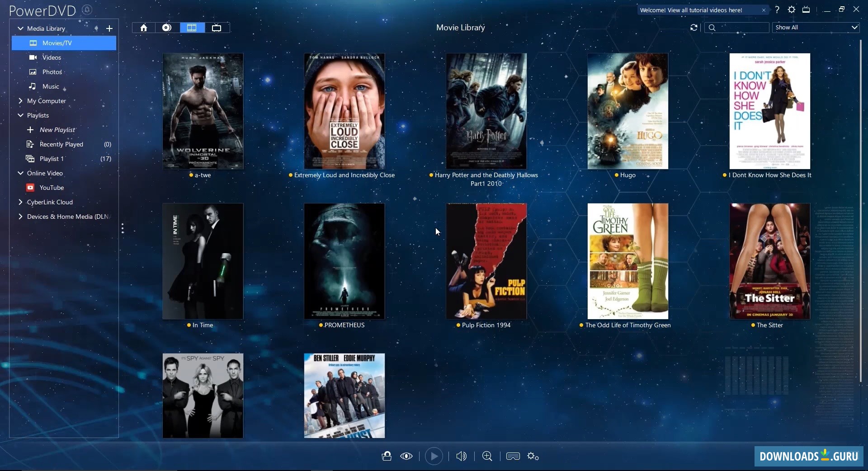Open player settings via the gear icon
The width and height of the screenshot is (868, 471).
tap(533, 456)
